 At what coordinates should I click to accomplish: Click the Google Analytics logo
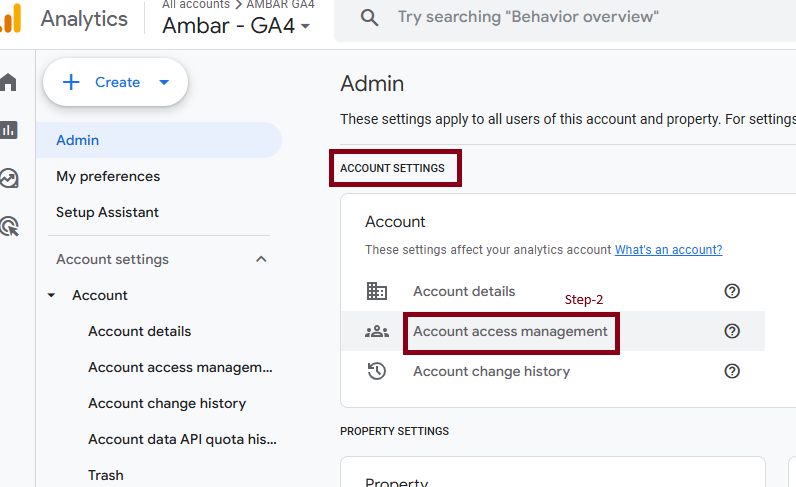coord(11,18)
